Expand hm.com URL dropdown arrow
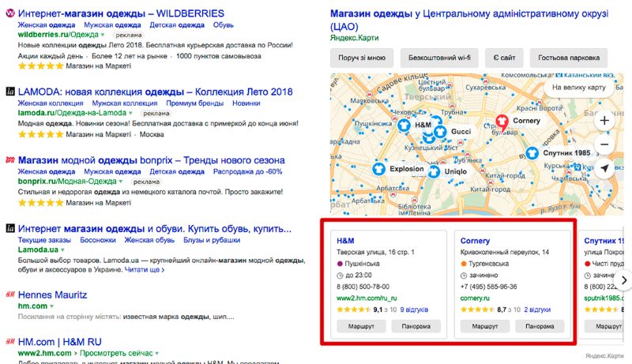The image size is (632, 364). [51, 306]
